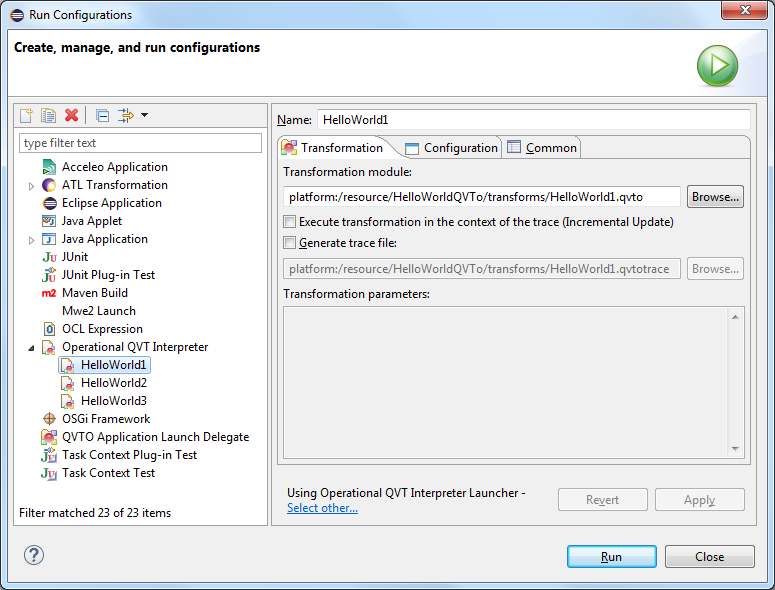Click the HelloWorld3 configuration icon
This screenshot has height=590, width=775.
tap(68, 401)
